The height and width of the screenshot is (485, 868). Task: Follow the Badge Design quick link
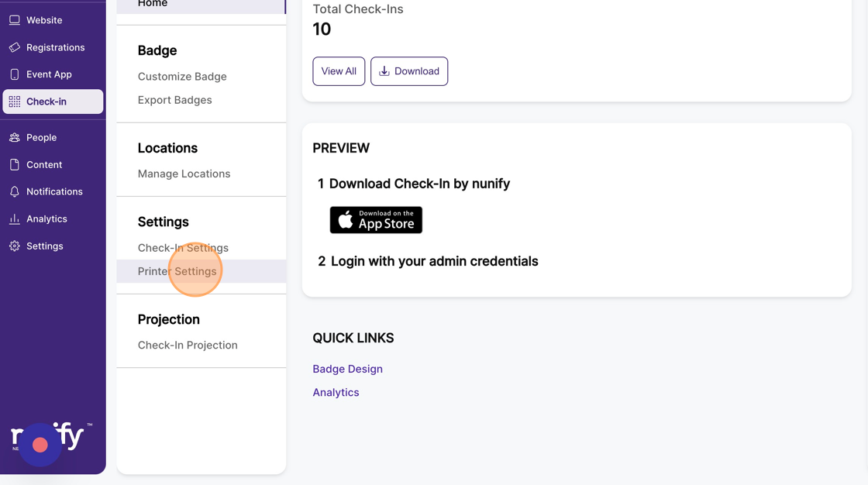click(347, 369)
